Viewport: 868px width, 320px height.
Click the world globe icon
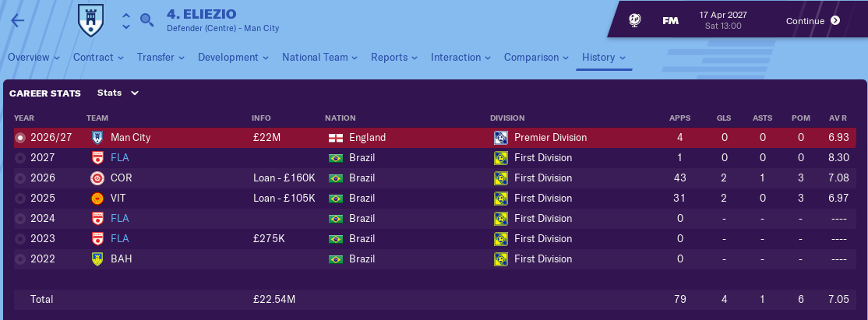(635, 21)
